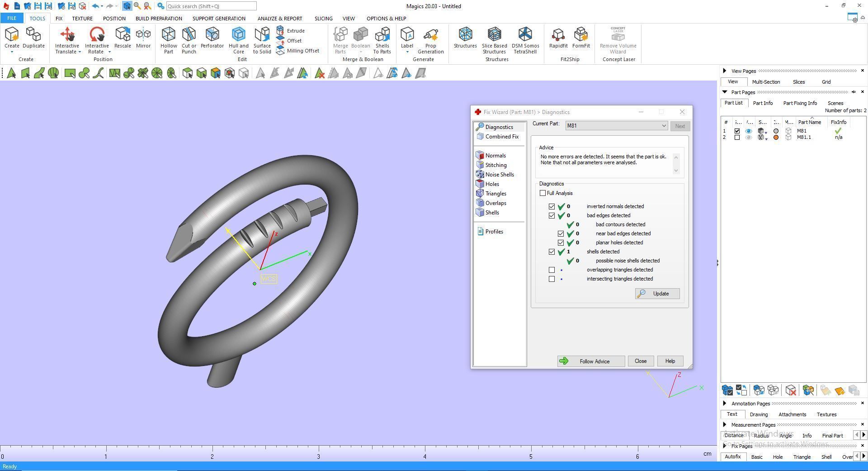Open Slice Based Structures
Image resolution: width=868 pixels, height=471 pixels.
pos(494,40)
